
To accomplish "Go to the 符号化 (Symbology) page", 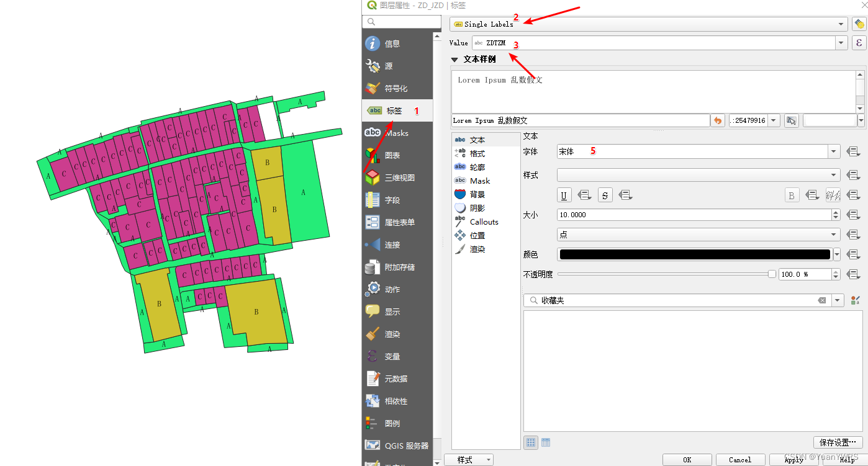I will (397, 88).
